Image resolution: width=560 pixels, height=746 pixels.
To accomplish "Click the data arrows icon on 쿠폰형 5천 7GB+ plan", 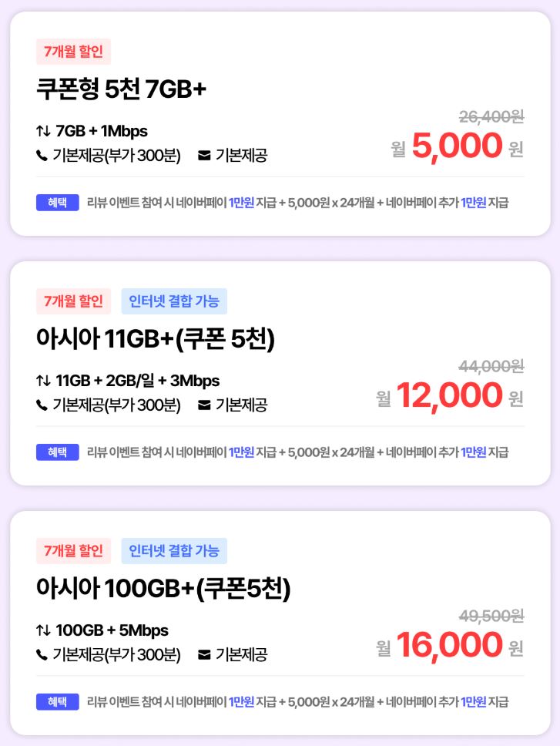I will click(x=43, y=131).
